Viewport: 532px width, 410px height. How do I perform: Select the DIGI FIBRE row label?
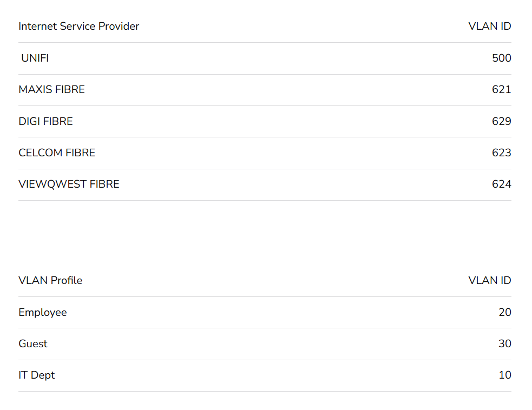45,121
